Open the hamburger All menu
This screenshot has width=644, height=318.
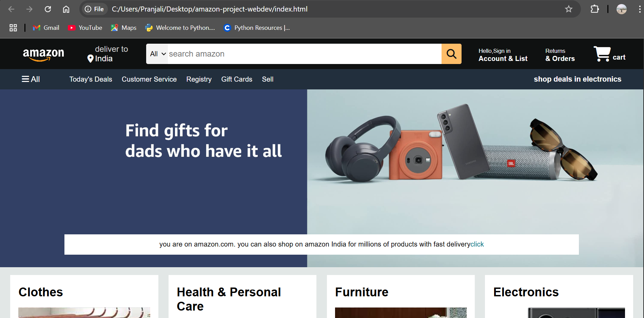coord(31,79)
